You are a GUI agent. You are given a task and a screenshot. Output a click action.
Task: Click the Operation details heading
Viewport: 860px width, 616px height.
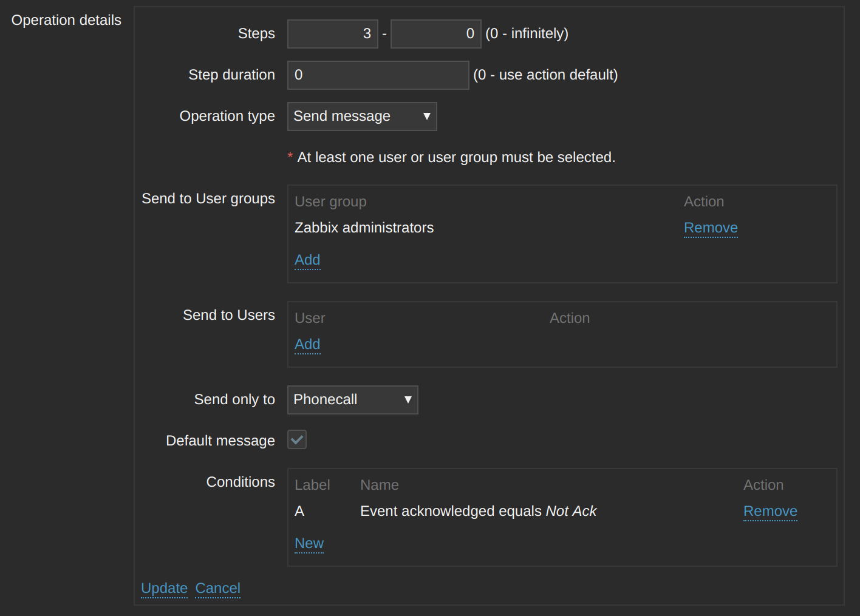click(x=66, y=21)
